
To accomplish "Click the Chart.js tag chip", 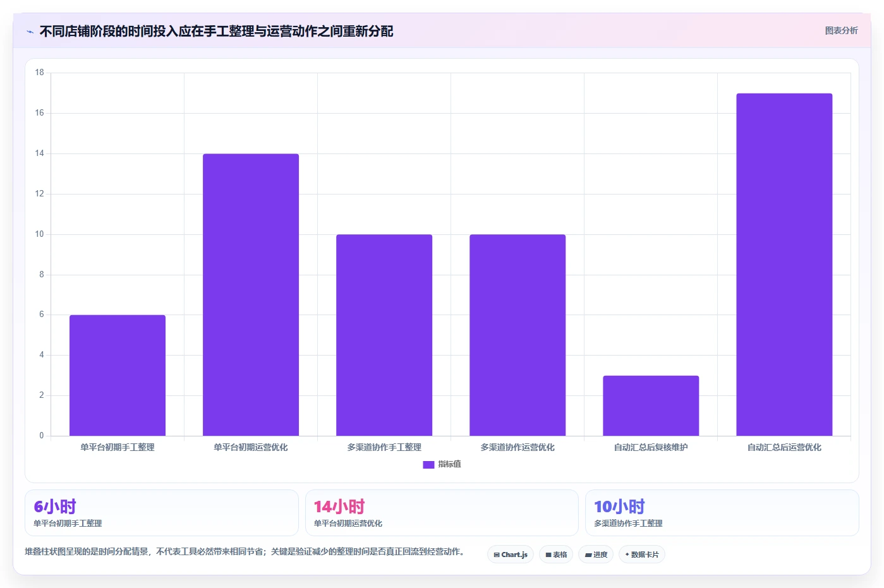I will tap(511, 555).
